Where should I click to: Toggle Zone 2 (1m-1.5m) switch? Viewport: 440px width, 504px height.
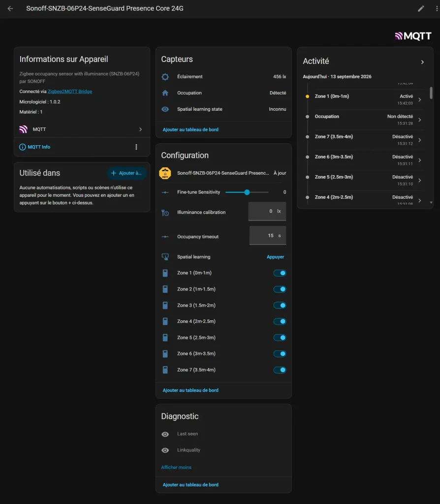pyautogui.click(x=280, y=289)
